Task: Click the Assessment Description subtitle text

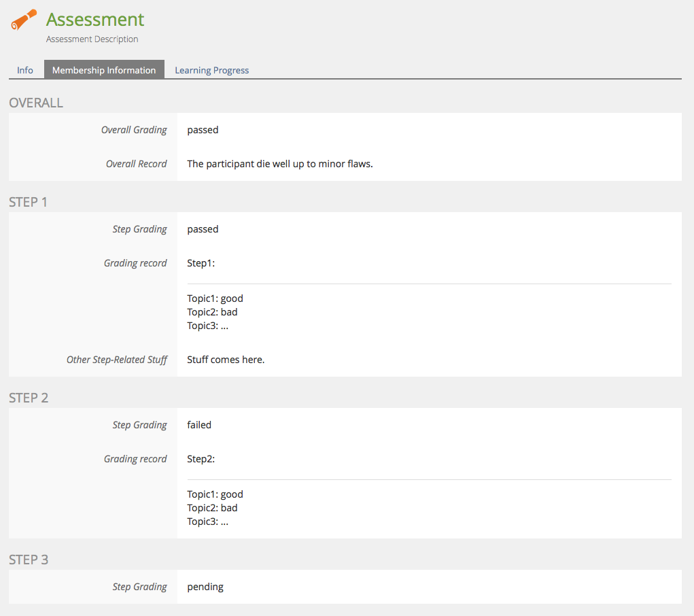Action: tap(92, 39)
